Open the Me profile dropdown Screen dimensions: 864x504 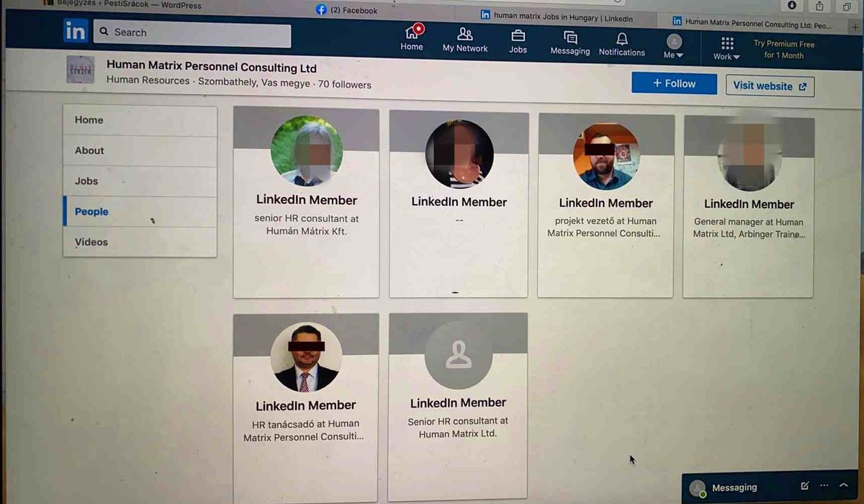tap(674, 47)
